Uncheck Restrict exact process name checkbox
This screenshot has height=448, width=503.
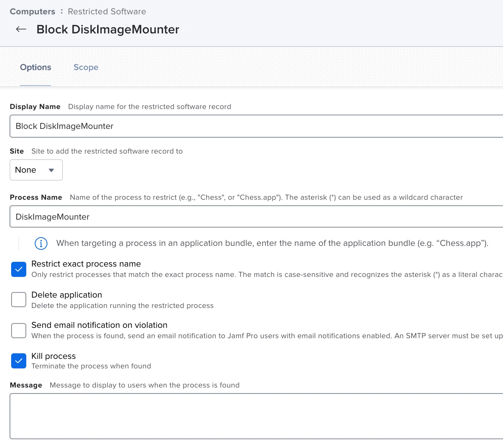click(x=19, y=269)
